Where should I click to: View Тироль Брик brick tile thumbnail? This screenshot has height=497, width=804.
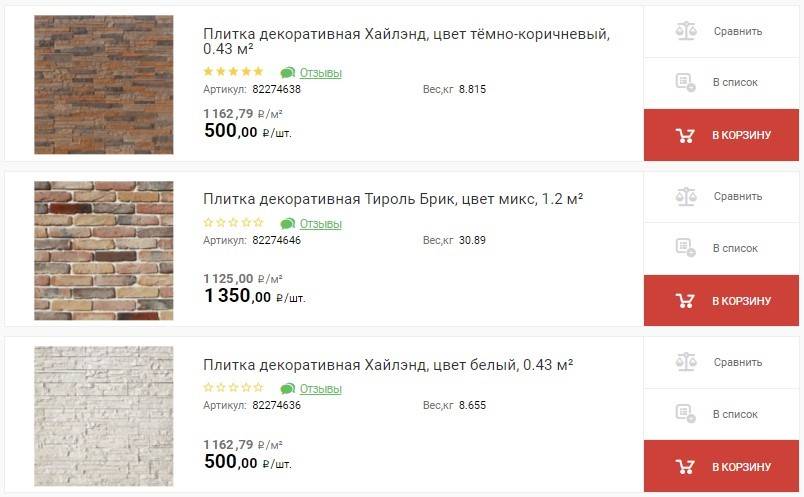coord(103,250)
